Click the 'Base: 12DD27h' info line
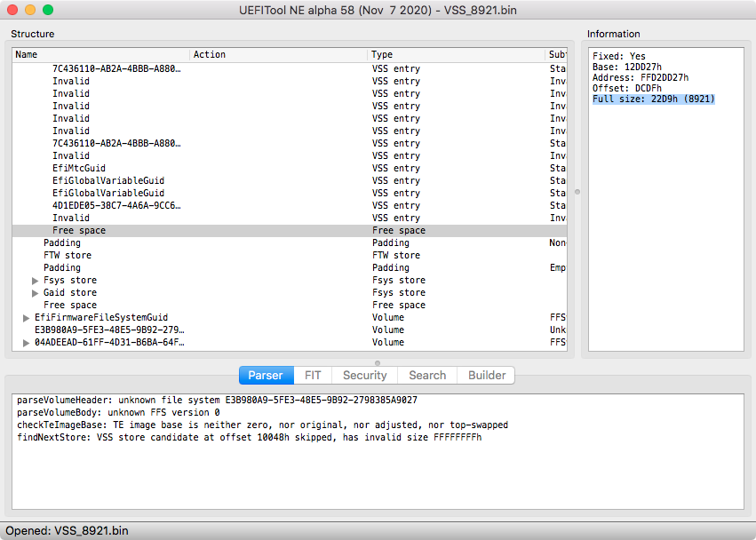The image size is (756, 540). 627,67
